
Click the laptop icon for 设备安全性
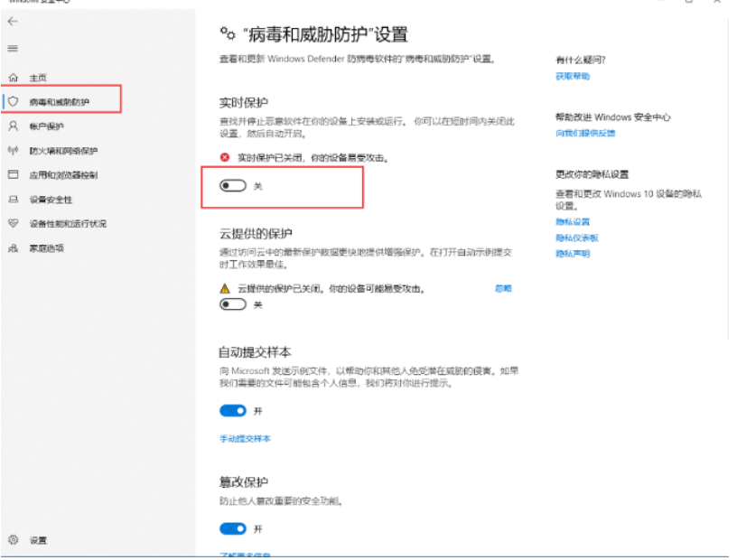coord(14,200)
